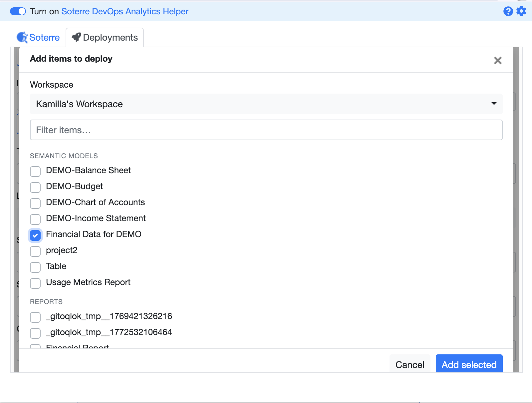The width and height of the screenshot is (532, 403).
Task: Check the Usage Metrics Report checkbox
Action: pos(35,283)
